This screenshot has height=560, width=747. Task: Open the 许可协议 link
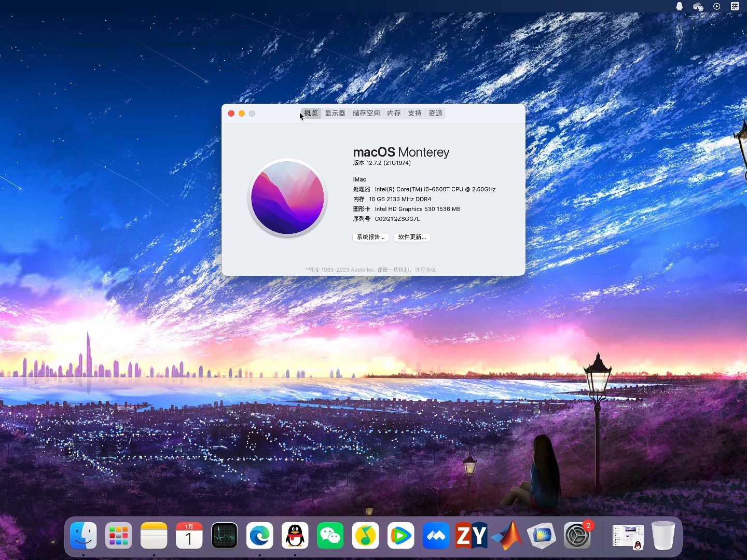(425, 270)
